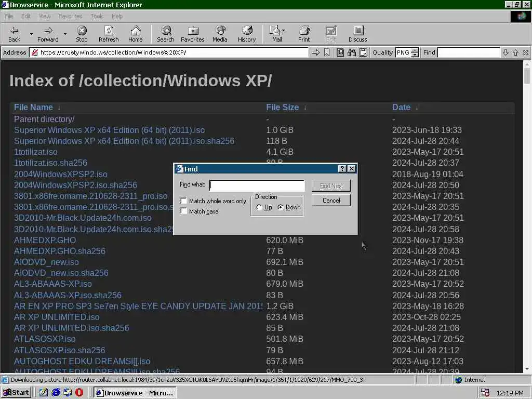This screenshot has height=399, width=532.
Task: Open the History toolbar button
Action: click(247, 34)
